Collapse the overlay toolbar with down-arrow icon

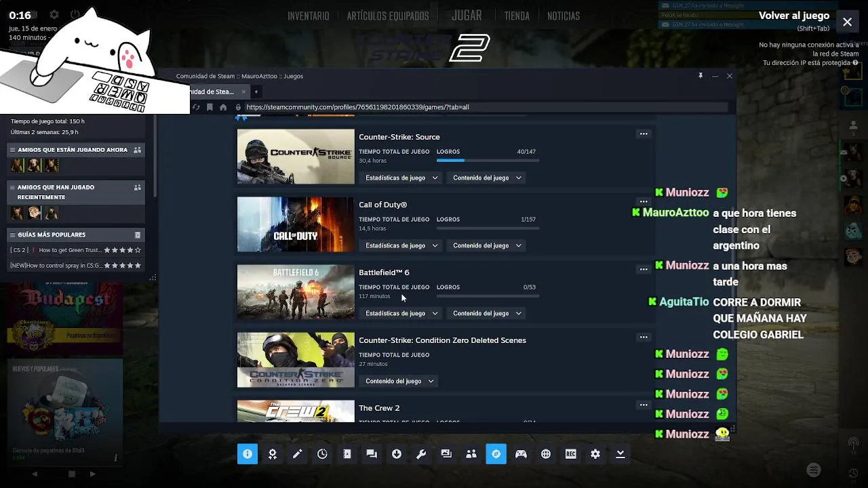620,454
